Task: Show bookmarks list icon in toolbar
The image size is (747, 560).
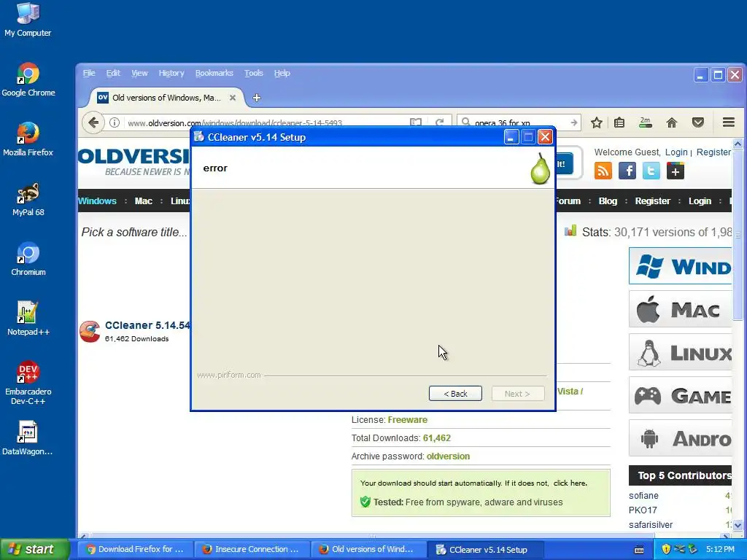Action: (619, 122)
